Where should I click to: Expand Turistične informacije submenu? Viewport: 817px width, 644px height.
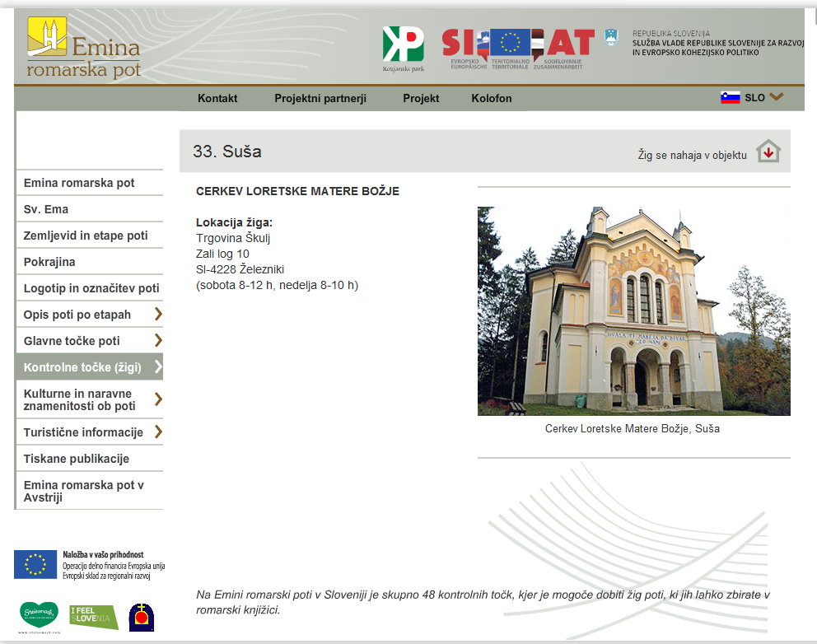coord(158,432)
